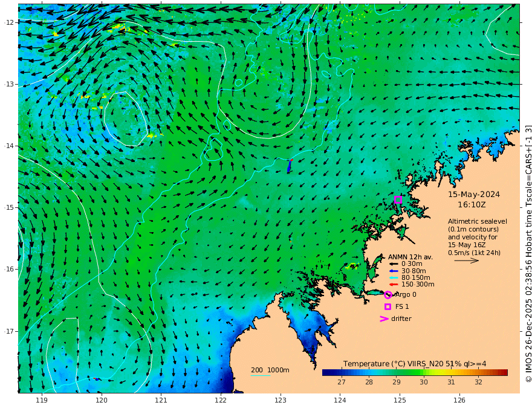
Task: Click the blue mooring current track near 123°E
Action: [x=290, y=166]
